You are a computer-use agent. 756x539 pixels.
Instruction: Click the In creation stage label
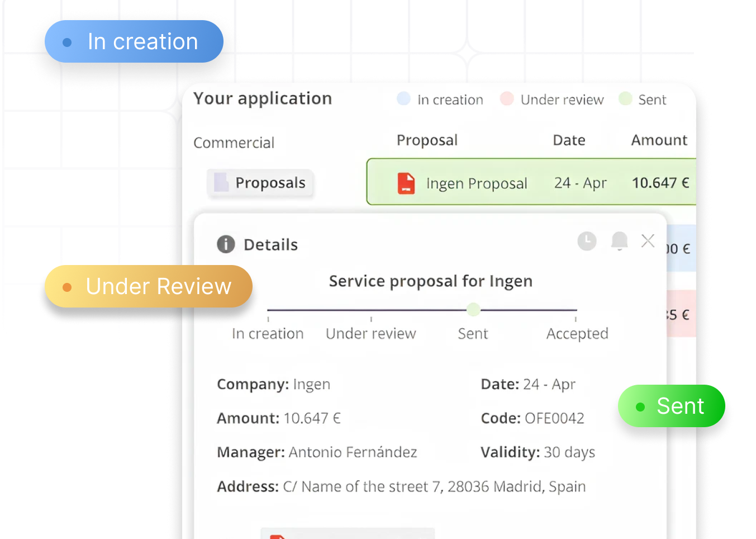pyautogui.click(x=268, y=334)
